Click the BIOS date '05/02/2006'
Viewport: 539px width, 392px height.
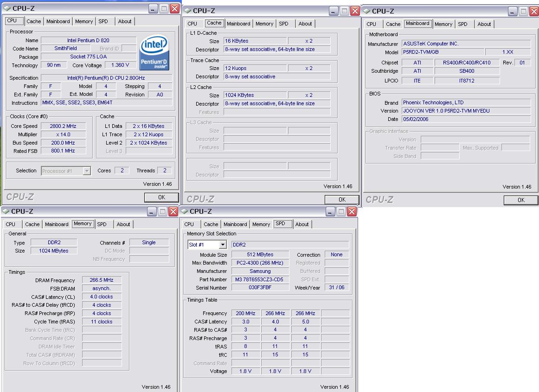tap(466, 119)
